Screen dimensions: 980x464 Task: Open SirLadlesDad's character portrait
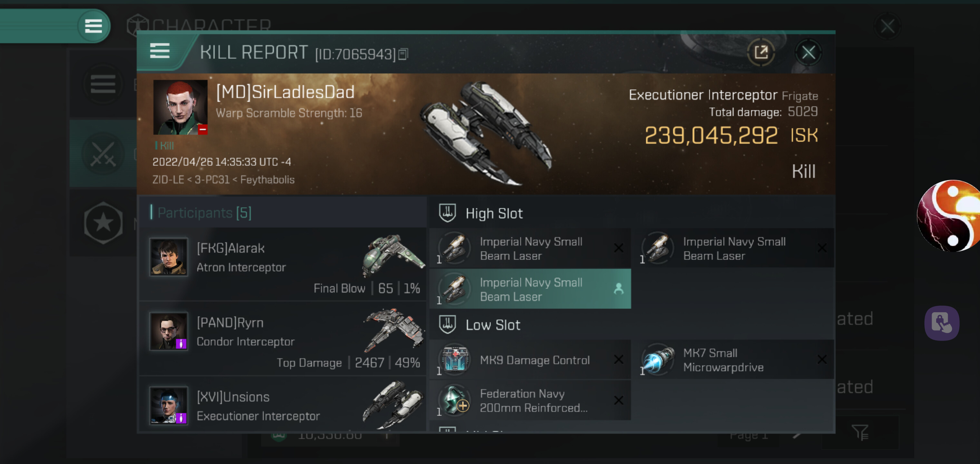coord(180,107)
